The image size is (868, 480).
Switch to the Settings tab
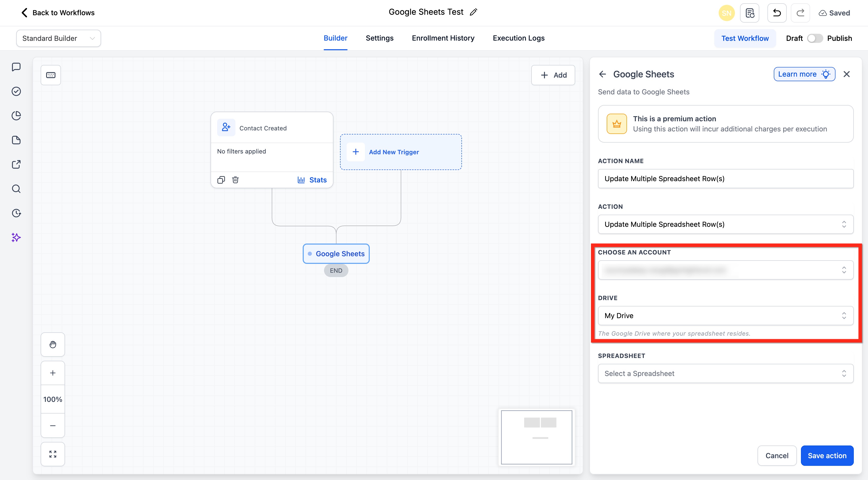[x=379, y=38]
